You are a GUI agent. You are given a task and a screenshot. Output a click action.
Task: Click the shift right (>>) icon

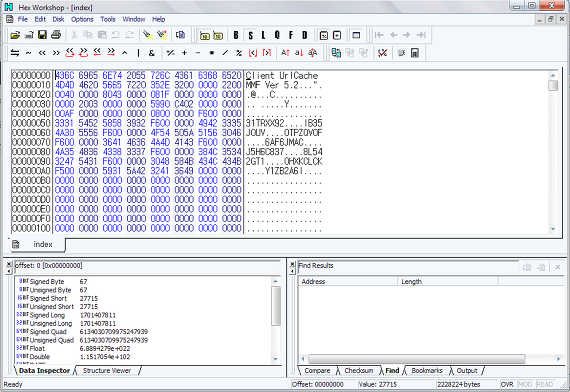(x=56, y=53)
